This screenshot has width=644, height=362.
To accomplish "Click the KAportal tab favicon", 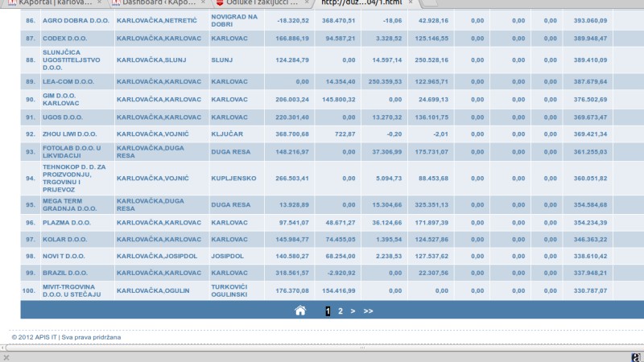I will pos(12,2).
